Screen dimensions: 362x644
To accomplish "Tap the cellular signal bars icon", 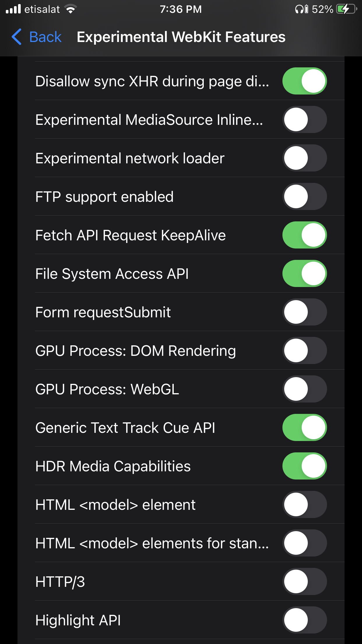I will 13,9.
